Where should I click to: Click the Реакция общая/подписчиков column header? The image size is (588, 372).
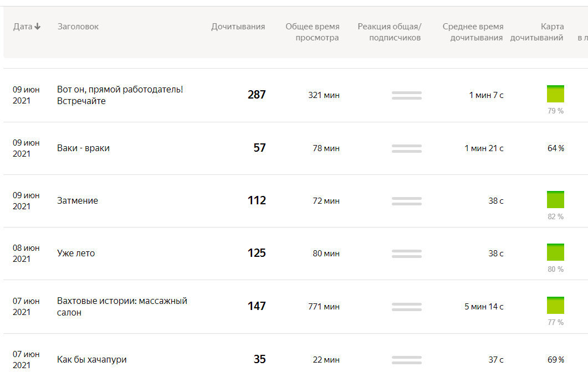coord(389,32)
